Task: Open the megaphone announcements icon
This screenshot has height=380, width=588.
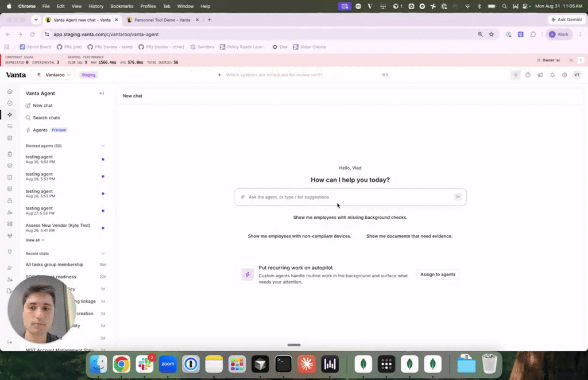Action: click(540, 75)
